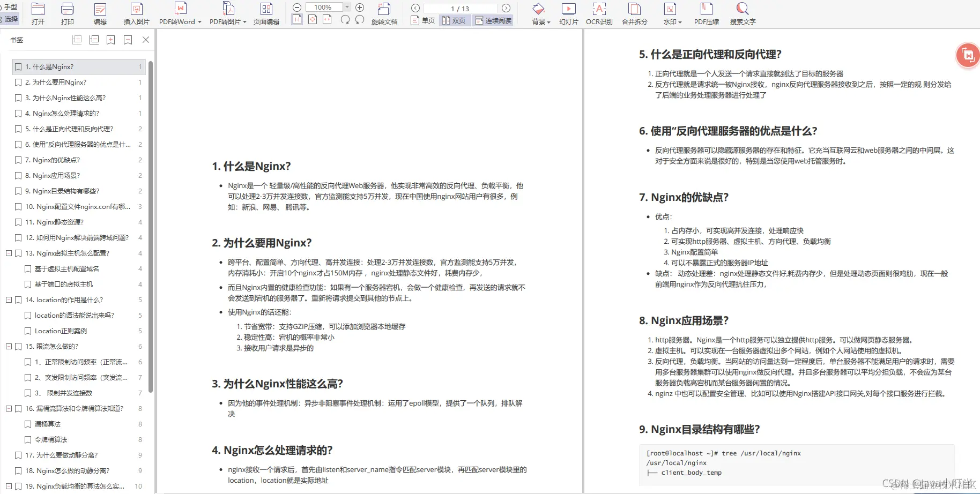980x494 pixels.
Task: Open the 页面编辑 page editing tool
Action: point(266,13)
